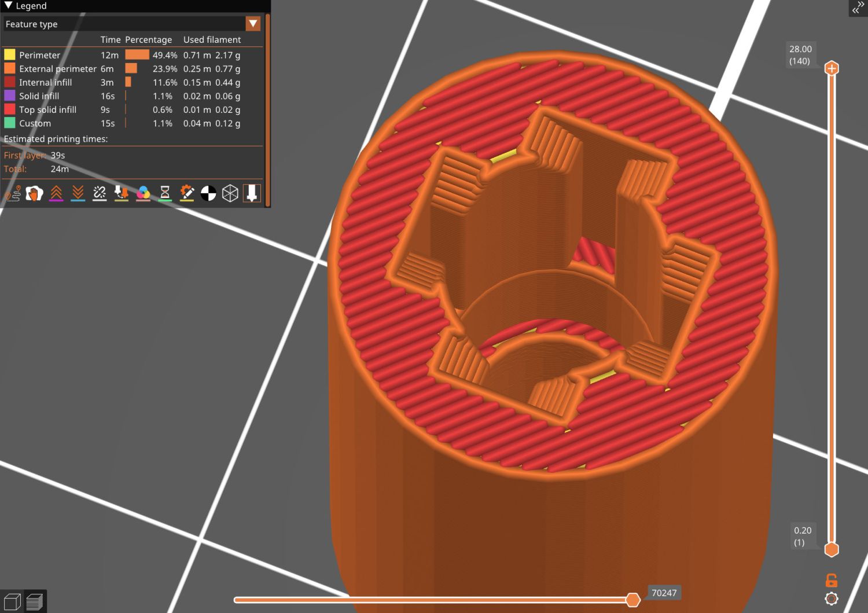Toggle tool changes icon
Image resolution: width=868 pixels, height=613 pixels.
(122, 193)
